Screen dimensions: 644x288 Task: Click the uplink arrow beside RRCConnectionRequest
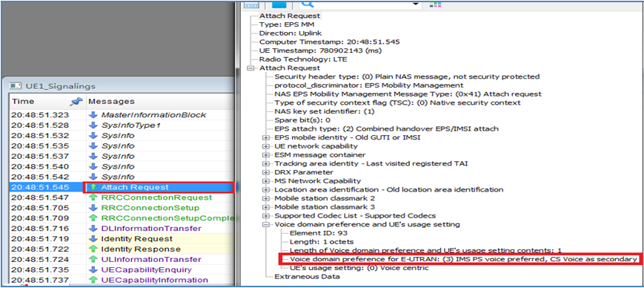point(93,197)
